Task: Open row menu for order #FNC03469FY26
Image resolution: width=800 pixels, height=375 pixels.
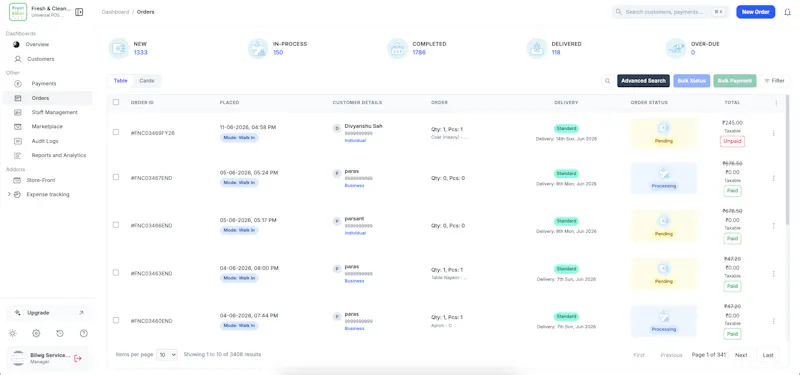Action: (x=773, y=133)
